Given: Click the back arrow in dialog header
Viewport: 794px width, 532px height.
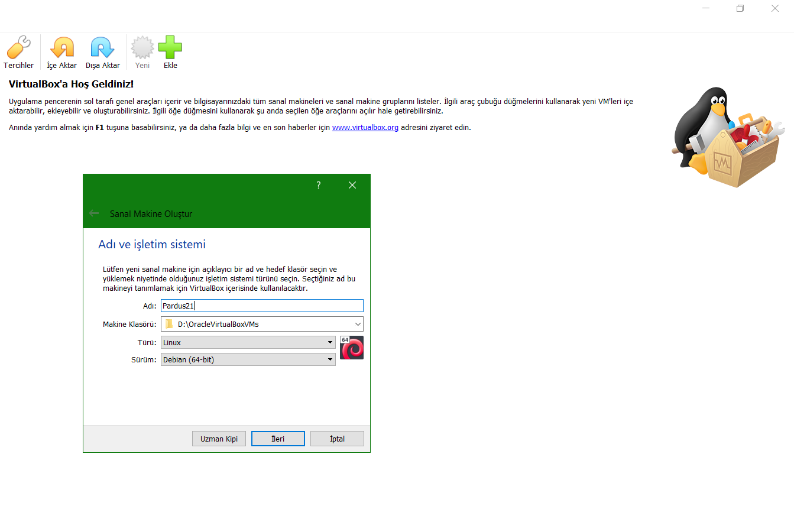Looking at the screenshot, I should pos(94,213).
